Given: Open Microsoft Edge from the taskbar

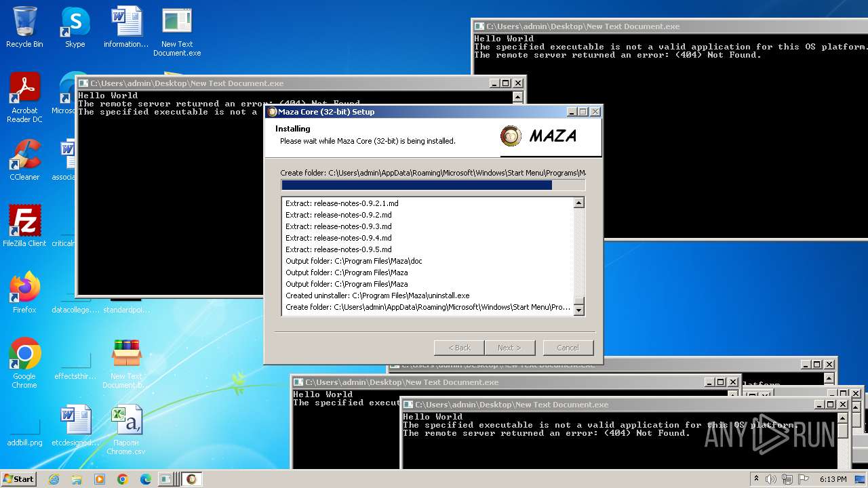Looking at the screenshot, I should [146, 479].
